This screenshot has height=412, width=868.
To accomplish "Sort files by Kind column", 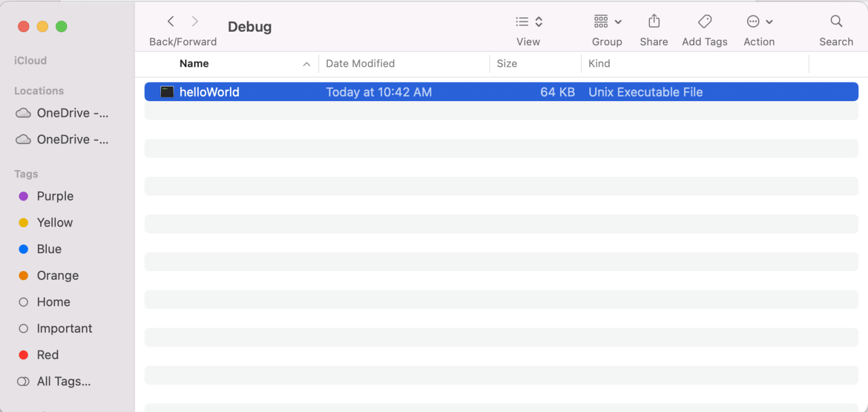I will (599, 64).
